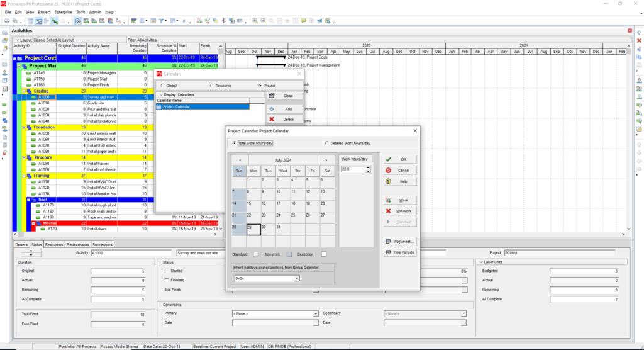Image resolution: width=644 pixels, height=350 pixels.
Task: Click OK in the Project Calendar dialog
Action: [400, 159]
